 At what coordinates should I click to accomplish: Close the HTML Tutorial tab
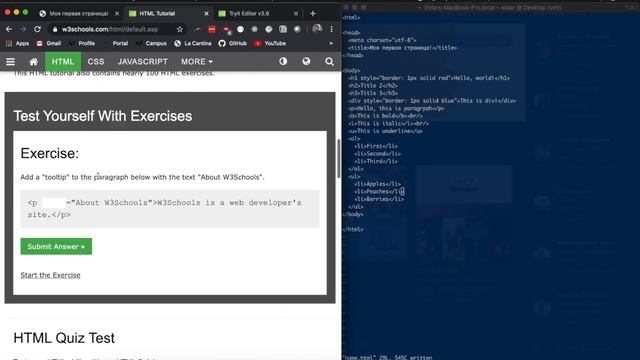coord(207,13)
